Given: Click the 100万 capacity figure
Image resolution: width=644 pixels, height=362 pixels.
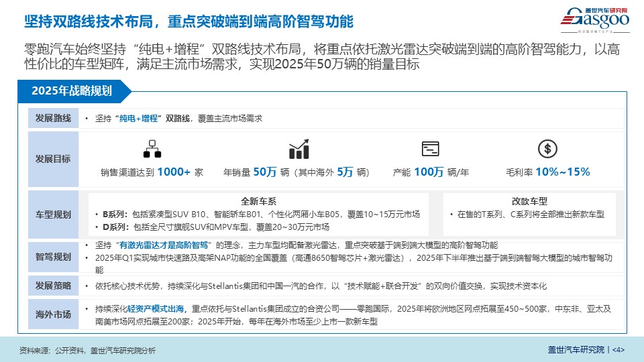Looking at the screenshot, I should (x=429, y=172).
